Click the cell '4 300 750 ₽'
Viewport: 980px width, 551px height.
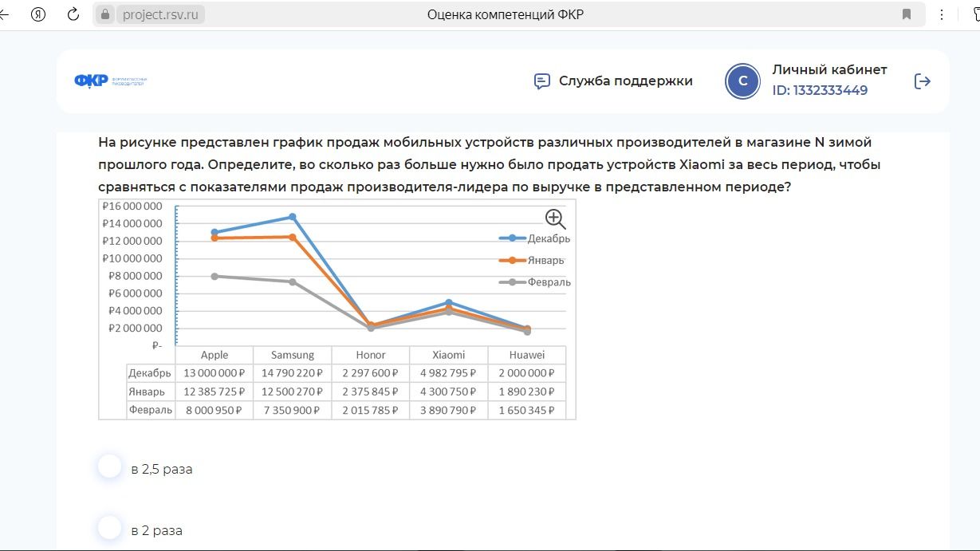[x=448, y=392]
